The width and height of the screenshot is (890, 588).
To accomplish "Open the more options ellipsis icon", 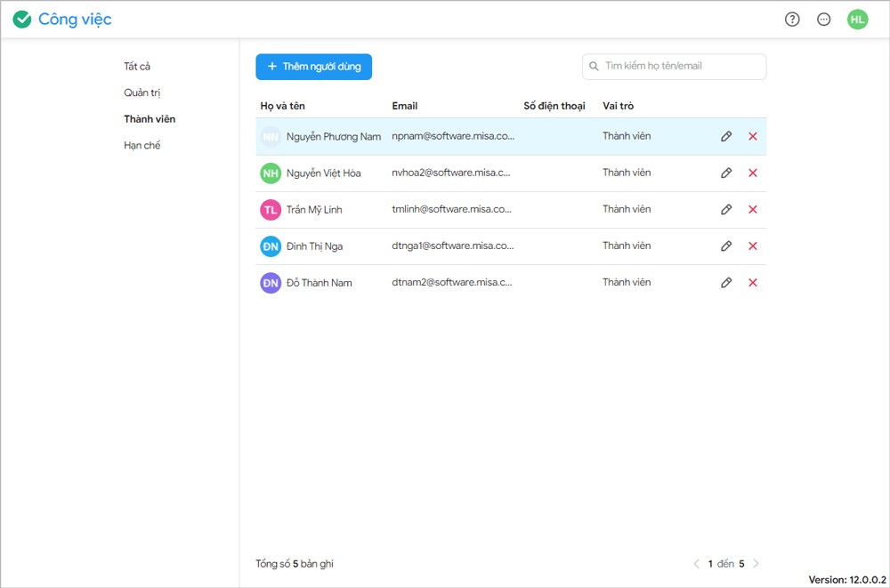I will (824, 20).
